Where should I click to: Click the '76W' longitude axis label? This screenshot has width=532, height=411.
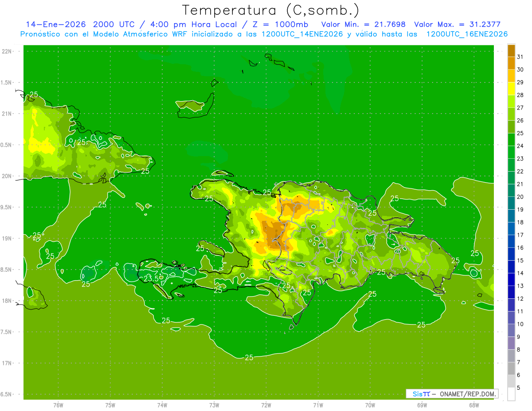point(58,405)
